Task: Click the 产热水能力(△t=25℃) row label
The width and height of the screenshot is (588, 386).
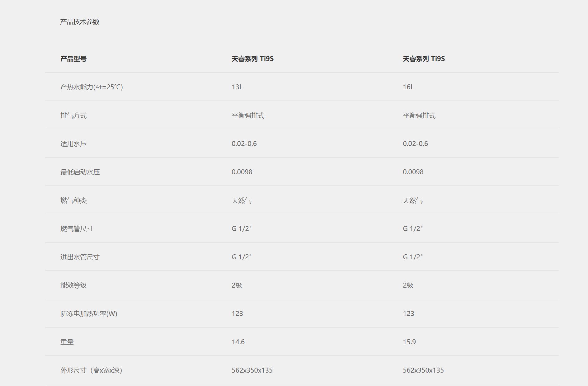Action: pos(92,87)
